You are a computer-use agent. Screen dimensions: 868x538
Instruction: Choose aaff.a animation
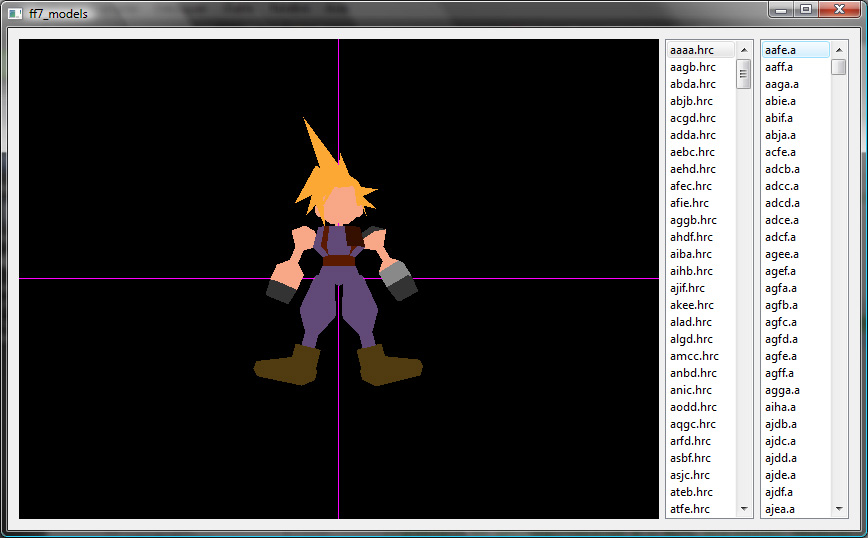796,67
